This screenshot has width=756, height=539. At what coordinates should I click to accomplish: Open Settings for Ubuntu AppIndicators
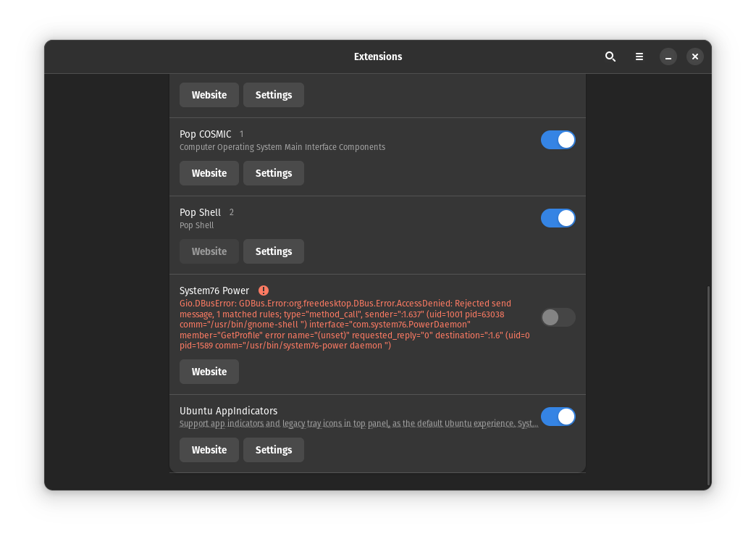coord(273,449)
